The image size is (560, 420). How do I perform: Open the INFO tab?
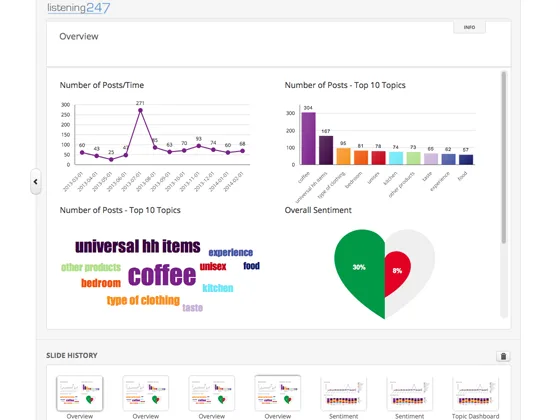click(x=469, y=27)
